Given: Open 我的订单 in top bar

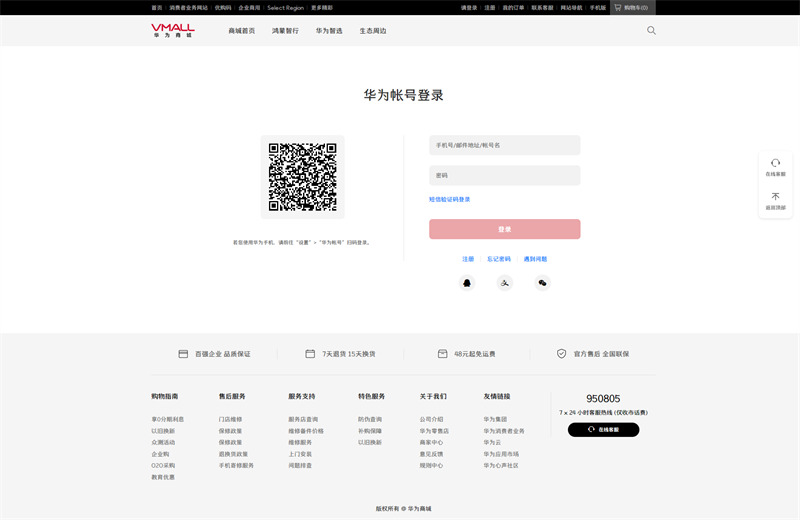Looking at the screenshot, I should click(513, 8).
